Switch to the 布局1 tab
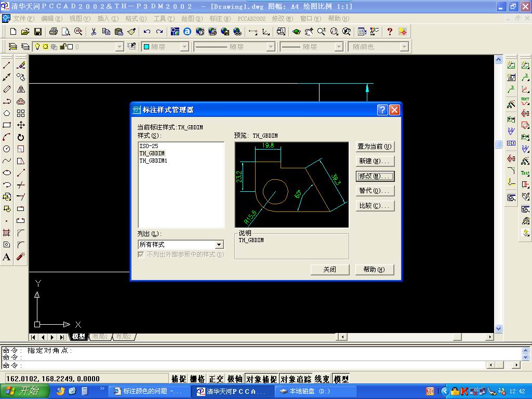The width and height of the screenshot is (532, 399). pyautogui.click(x=100, y=337)
